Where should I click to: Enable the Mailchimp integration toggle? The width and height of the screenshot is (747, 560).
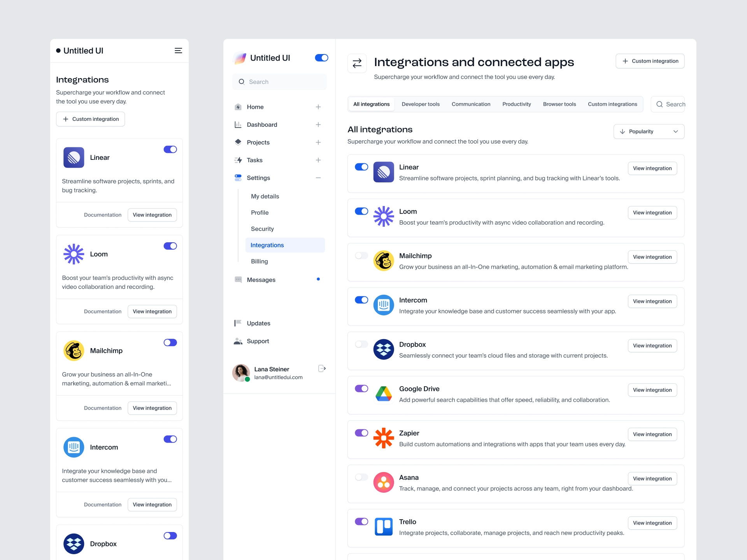(x=361, y=255)
